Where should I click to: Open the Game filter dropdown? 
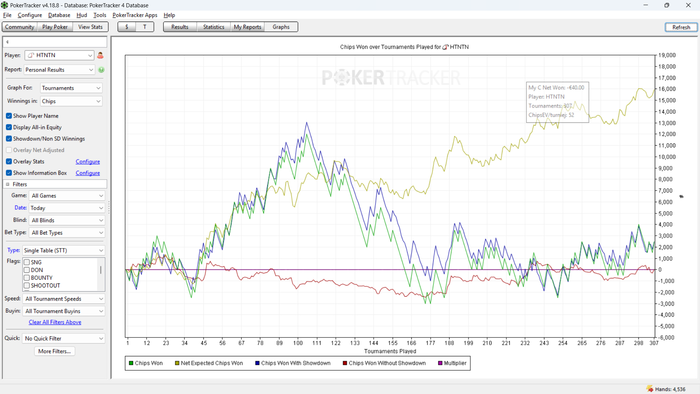click(x=67, y=195)
